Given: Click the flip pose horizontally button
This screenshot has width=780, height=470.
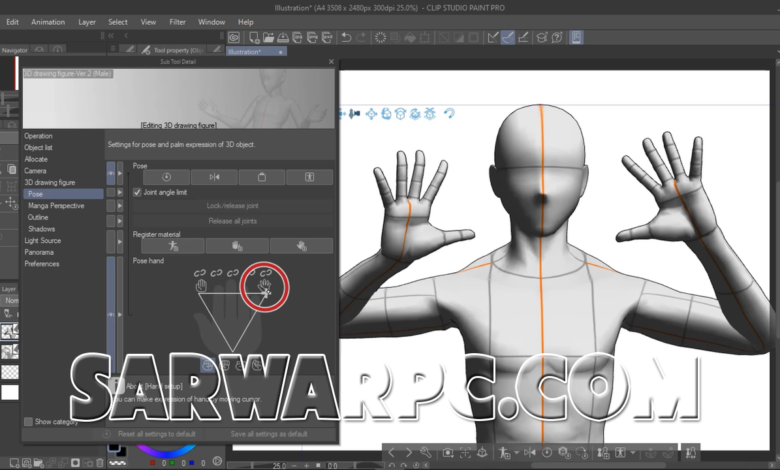Looking at the screenshot, I should [214, 177].
